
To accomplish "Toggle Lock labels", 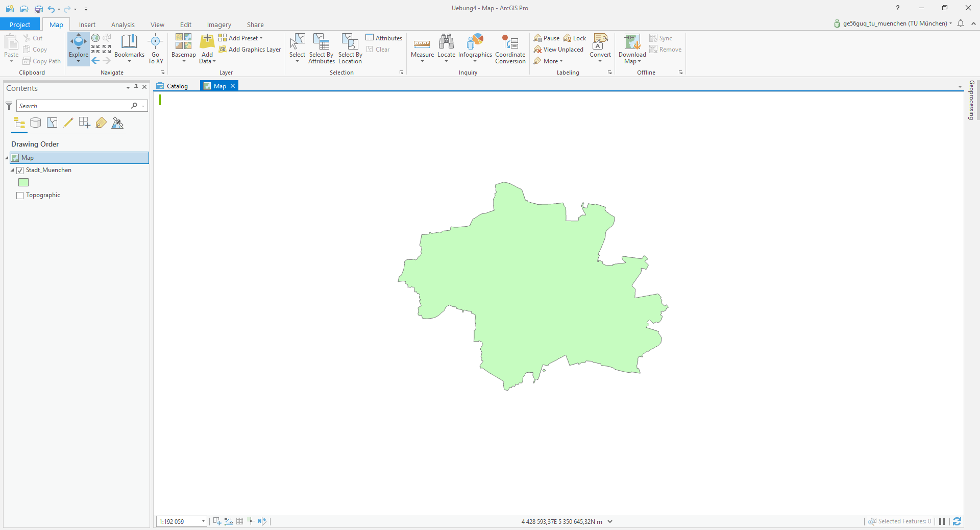I will coord(575,38).
